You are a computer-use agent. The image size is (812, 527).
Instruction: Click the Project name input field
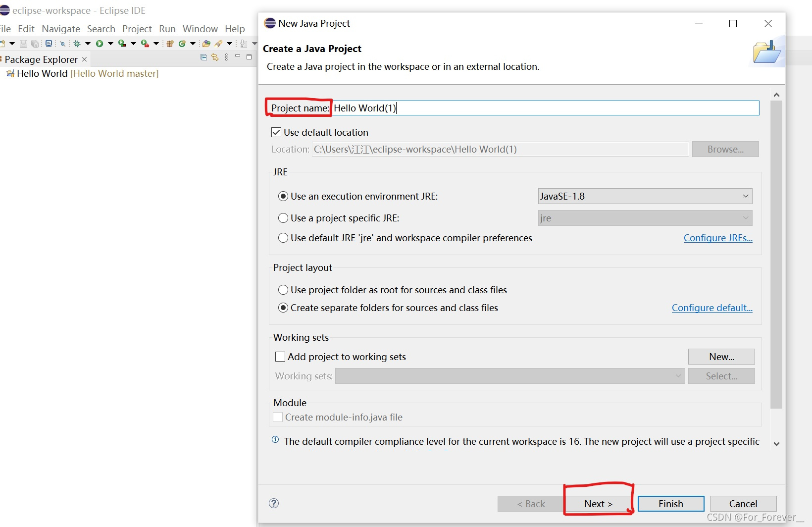pyautogui.click(x=546, y=108)
